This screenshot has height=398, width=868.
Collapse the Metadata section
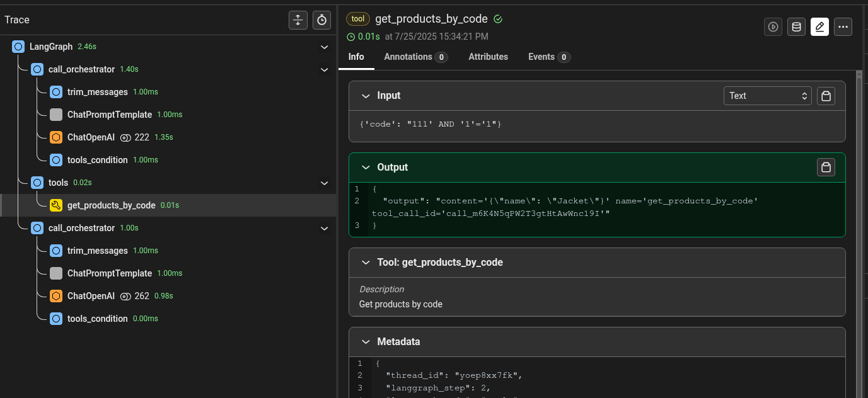pyautogui.click(x=365, y=342)
